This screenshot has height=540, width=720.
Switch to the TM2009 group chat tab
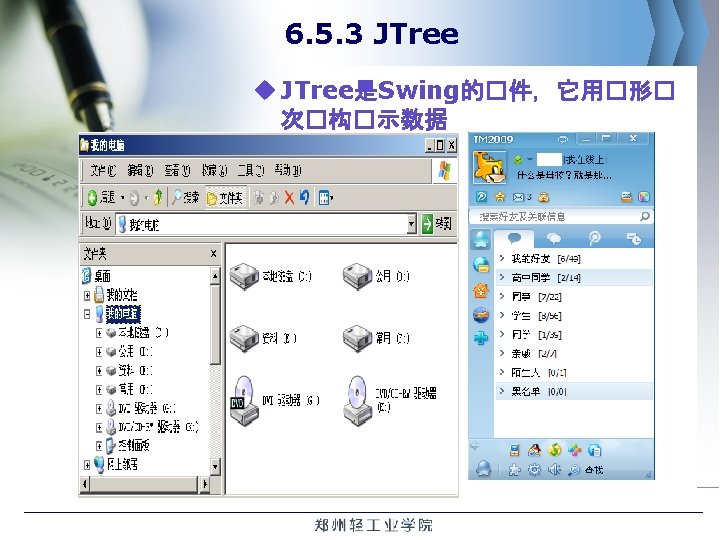[554, 238]
